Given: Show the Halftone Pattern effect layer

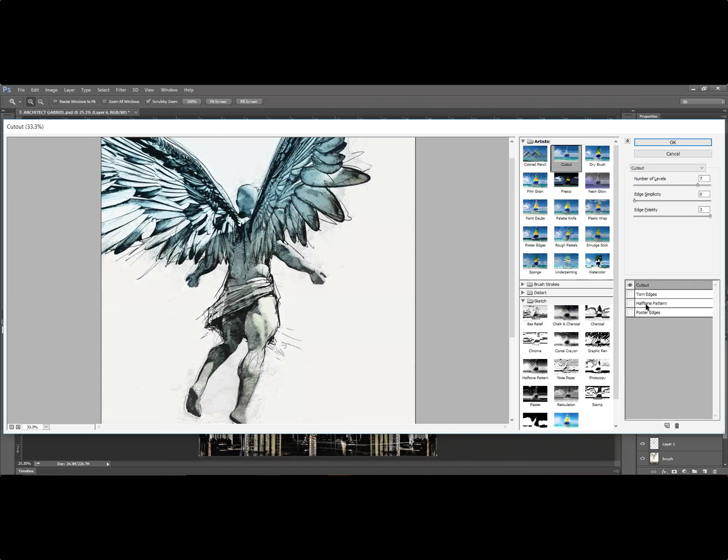Looking at the screenshot, I should pyautogui.click(x=630, y=303).
